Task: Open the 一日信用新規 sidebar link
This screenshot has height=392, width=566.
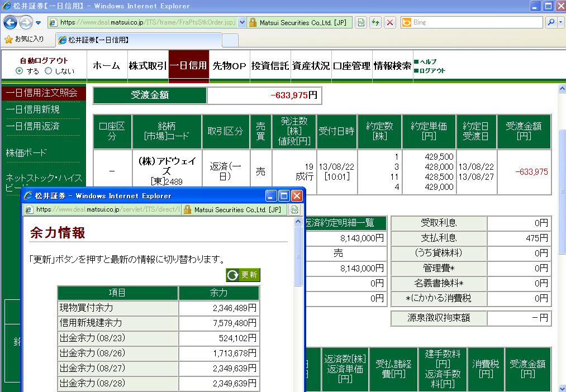Action: coord(32,109)
